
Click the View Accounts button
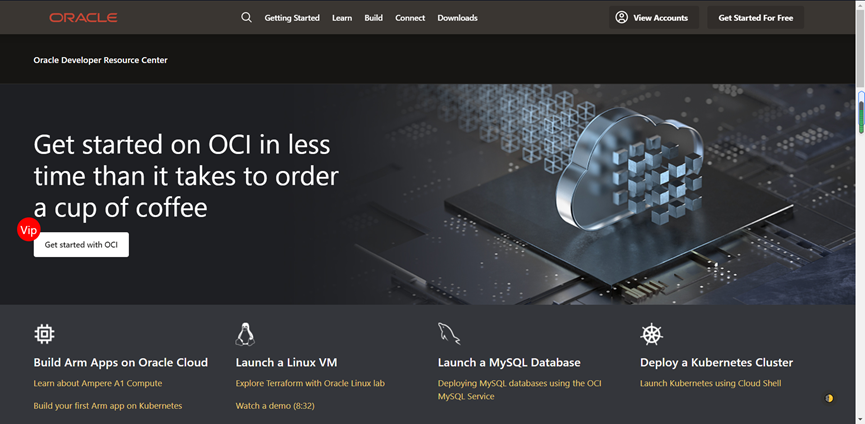[654, 18]
